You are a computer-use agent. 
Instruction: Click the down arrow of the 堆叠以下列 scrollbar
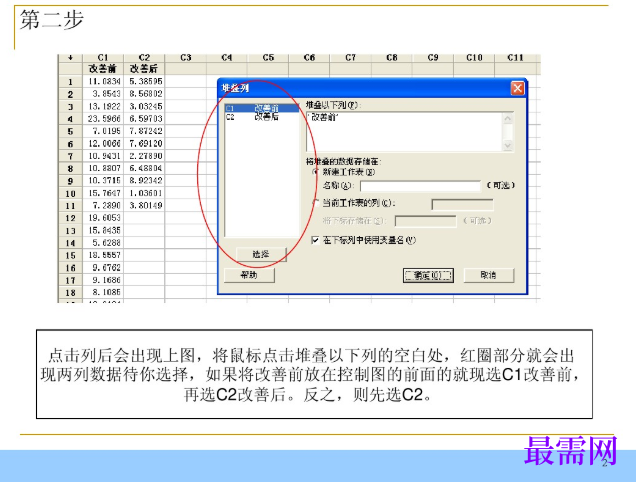point(508,145)
